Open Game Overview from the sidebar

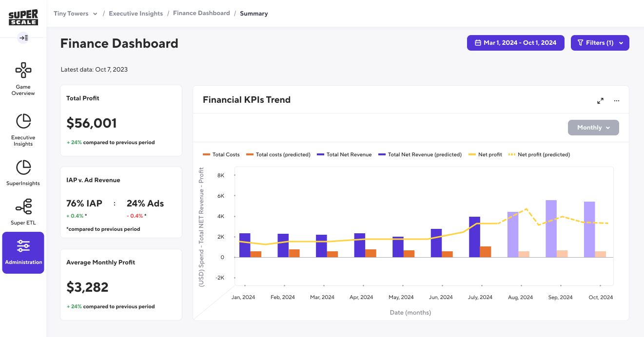pyautogui.click(x=23, y=79)
